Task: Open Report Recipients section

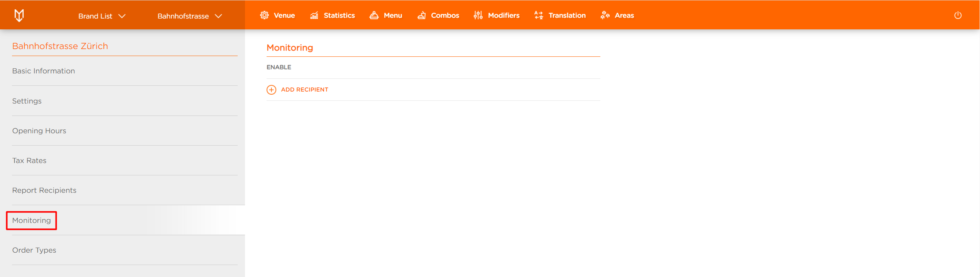Action: [x=125, y=190]
